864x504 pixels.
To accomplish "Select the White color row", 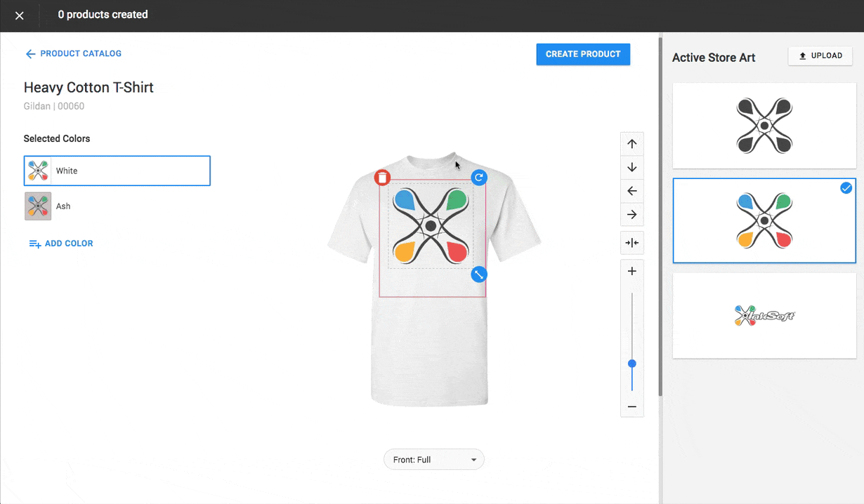I will click(x=117, y=171).
